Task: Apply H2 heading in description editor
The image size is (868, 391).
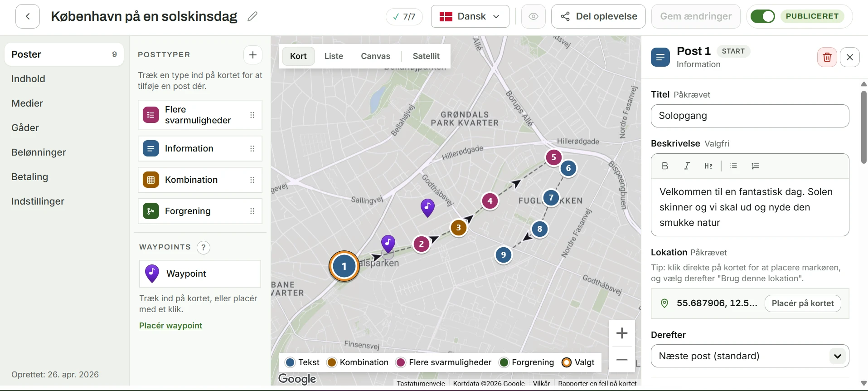Action: pyautogui.click(x=708, y=166)
